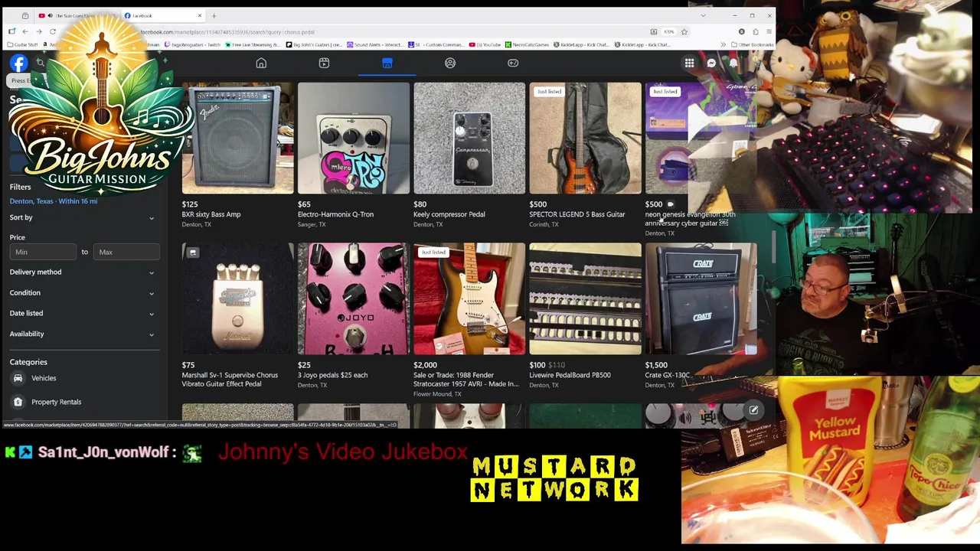Click the pink Joyo pedal photo
The width and height of the screenshot is (980, 551).
click(353, 298)
